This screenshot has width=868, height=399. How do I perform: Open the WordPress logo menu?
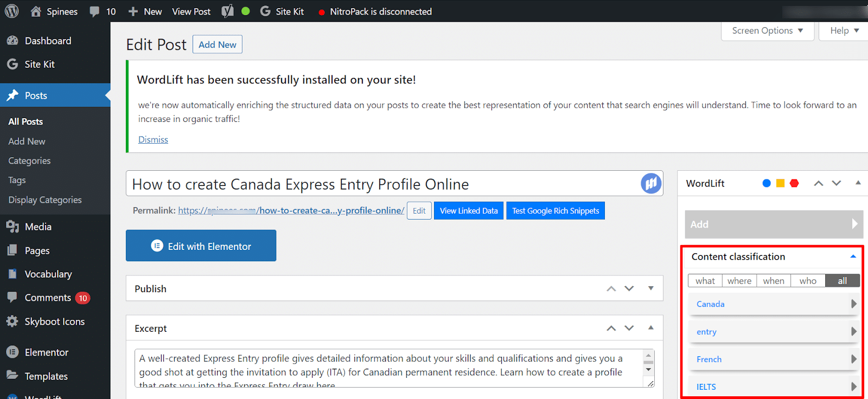tap(11, 11)
